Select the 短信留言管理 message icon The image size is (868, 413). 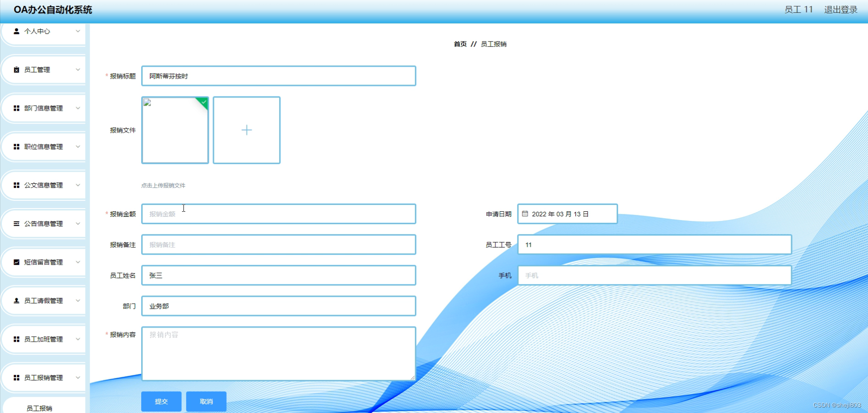tap(16, 262)
